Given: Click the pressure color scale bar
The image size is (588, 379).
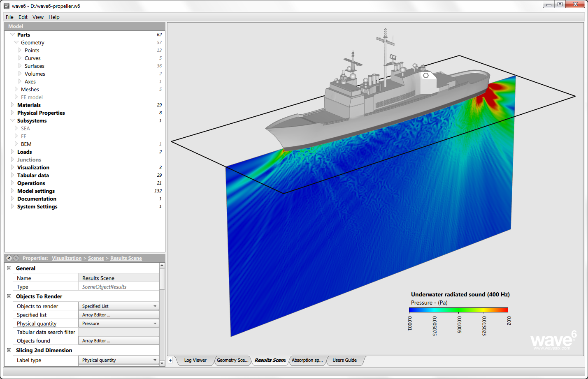Looking at the screenshot, I should pos(458,310).
